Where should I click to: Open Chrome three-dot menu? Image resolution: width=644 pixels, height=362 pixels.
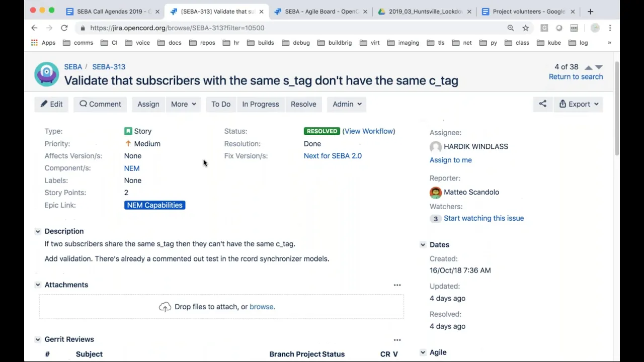(610, 28)
